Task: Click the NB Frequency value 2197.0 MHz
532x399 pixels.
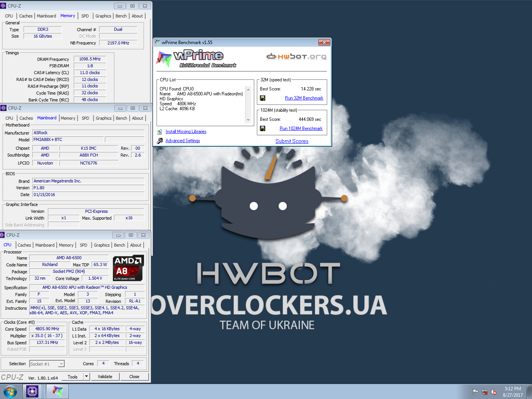Action: click(118, 43)
